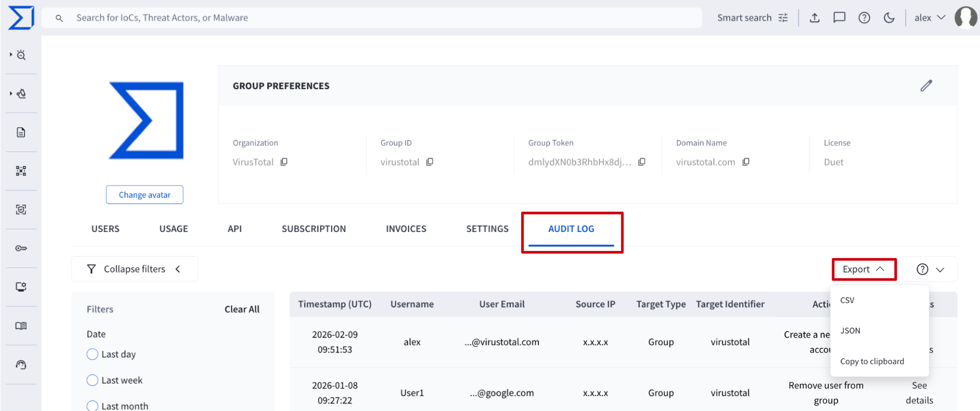Viewport: 980px width, 411px height.
Task: Open the biohazard threat landscape sidebar icon
Action: 21,93
